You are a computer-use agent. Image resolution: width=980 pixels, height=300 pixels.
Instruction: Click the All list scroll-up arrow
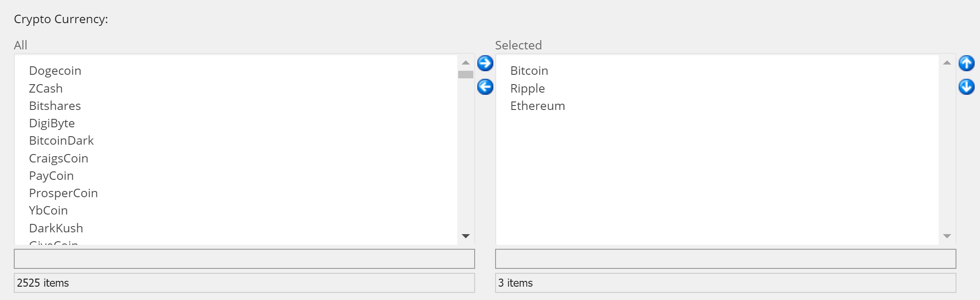pyautogui.click(x=466, y=63)
